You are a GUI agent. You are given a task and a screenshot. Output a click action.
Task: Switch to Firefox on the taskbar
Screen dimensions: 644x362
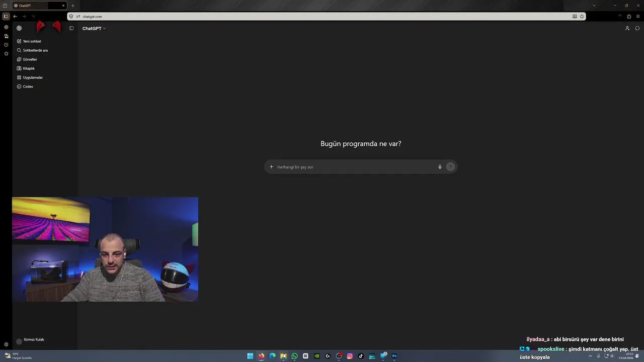point(261,356)
